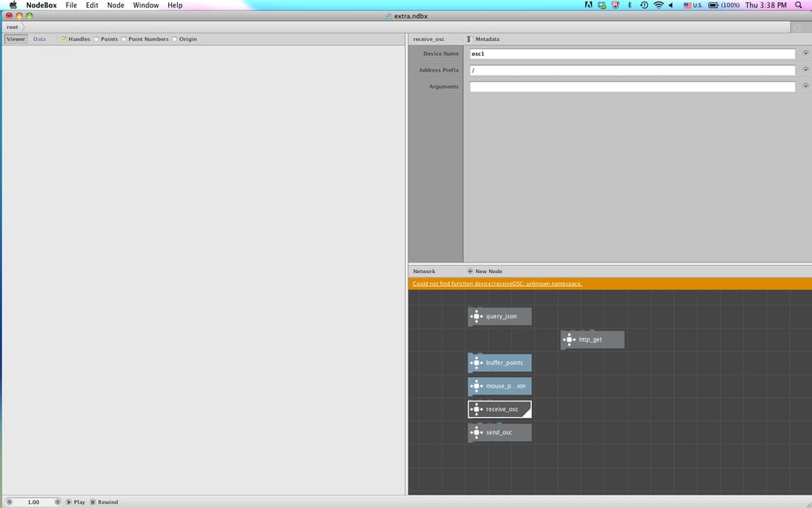This screenshot has width=812, height=508.
Task: Select the buffer_points node label
Action: coord(504,363)
